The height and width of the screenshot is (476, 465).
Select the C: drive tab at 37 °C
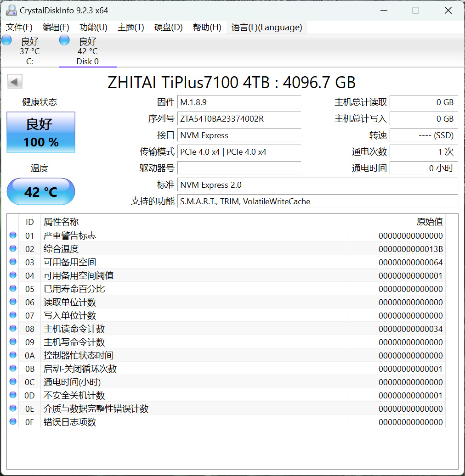[x=29, y=50]
